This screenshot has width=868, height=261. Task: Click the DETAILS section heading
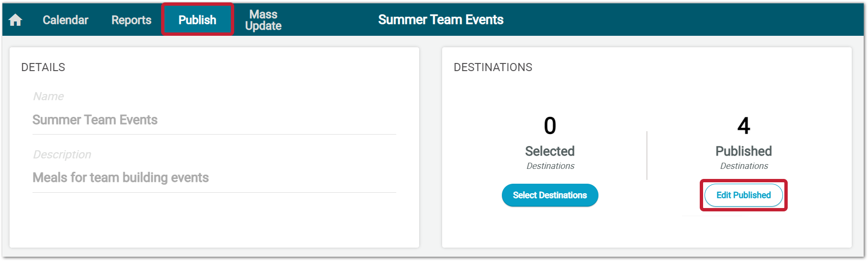(x=43, y=67)
